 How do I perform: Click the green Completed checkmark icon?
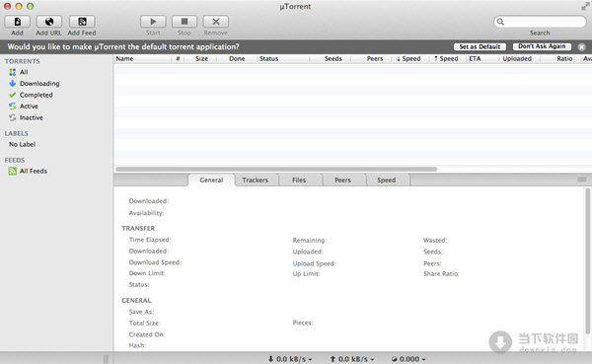point(13,95)
